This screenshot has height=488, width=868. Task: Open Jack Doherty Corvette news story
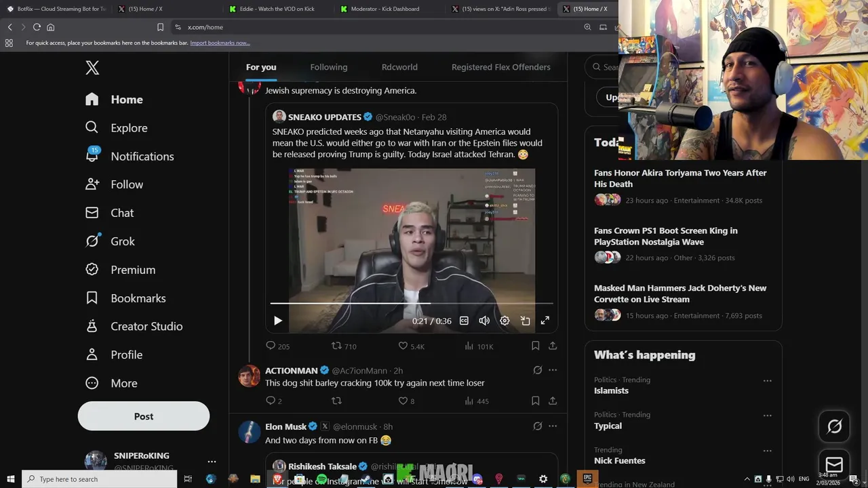[683, 302]
